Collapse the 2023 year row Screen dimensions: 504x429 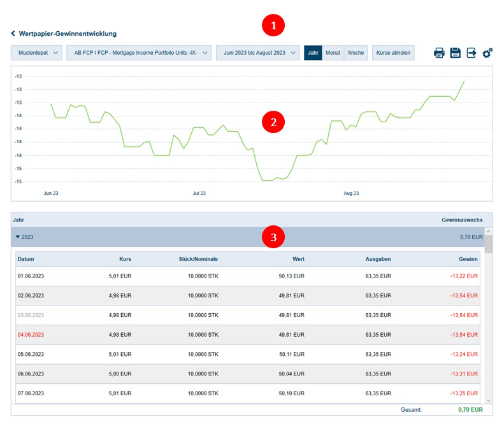(x=18, y=237)
